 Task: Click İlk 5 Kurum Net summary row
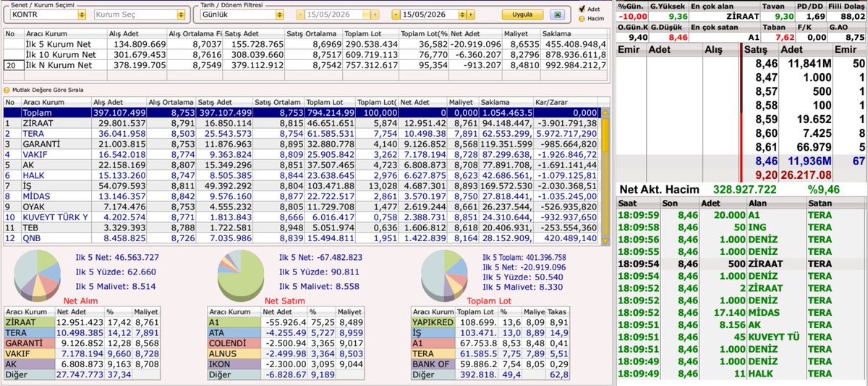(307, 44)
